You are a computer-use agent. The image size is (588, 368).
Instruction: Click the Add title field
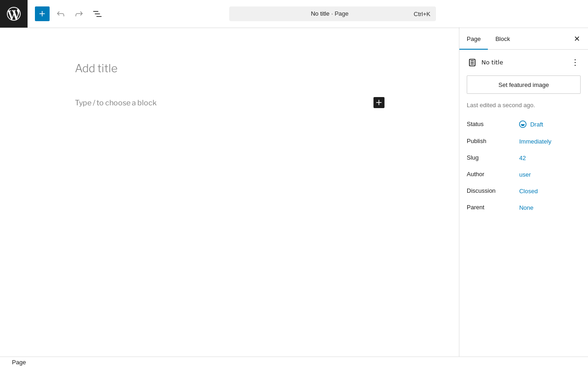[230, 69]
